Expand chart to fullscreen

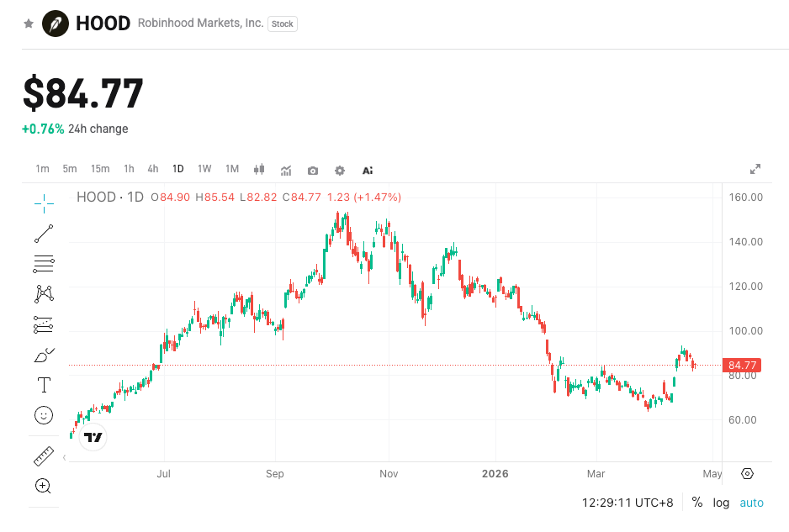pyautogui.click(x=755, y=168)
